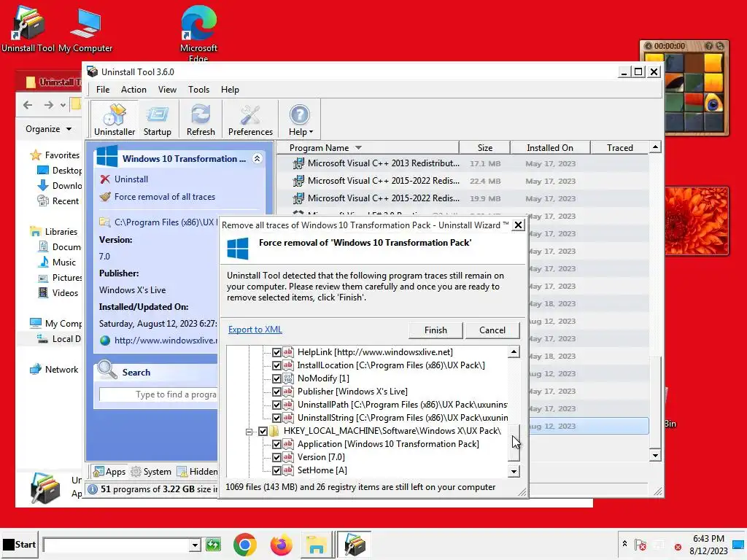747x560 pixels.
Task: Sort by Installed On column header
Action: pos(550,147)
